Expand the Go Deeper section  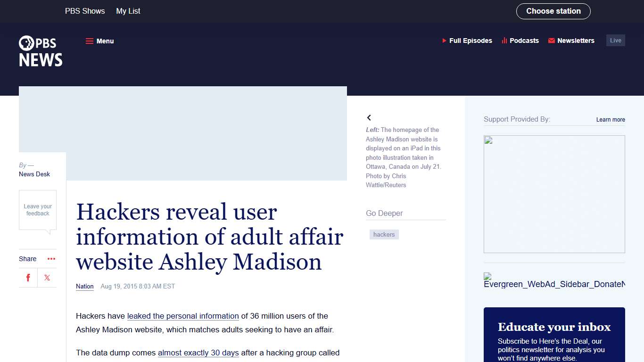384,213
